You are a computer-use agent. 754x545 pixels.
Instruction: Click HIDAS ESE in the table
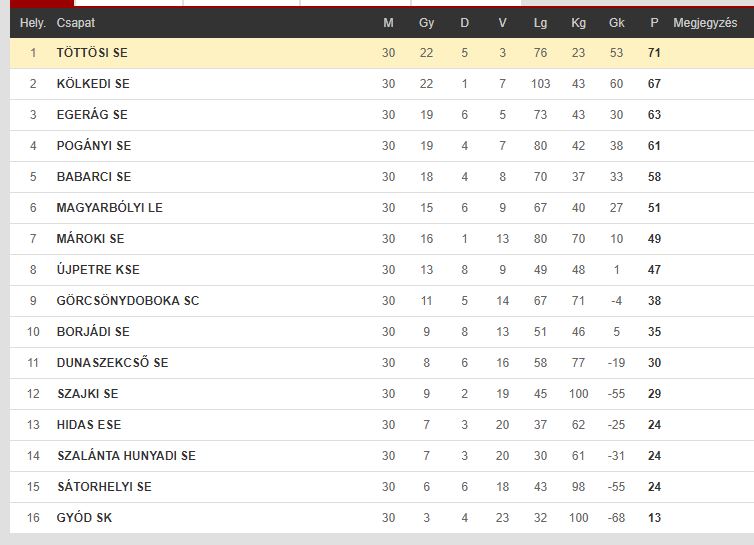coord(89,425)
